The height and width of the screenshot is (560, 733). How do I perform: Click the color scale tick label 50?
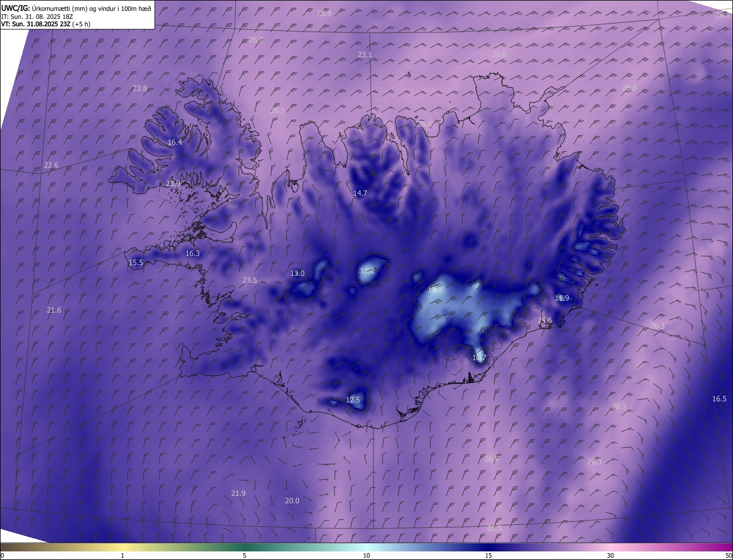(x=729, y=555)
